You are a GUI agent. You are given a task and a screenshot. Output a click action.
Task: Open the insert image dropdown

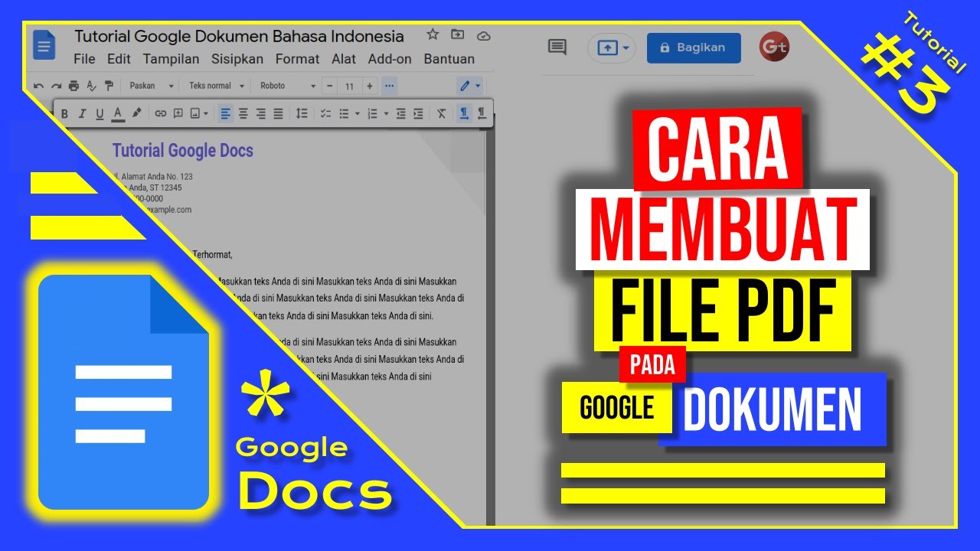(199, 113)
